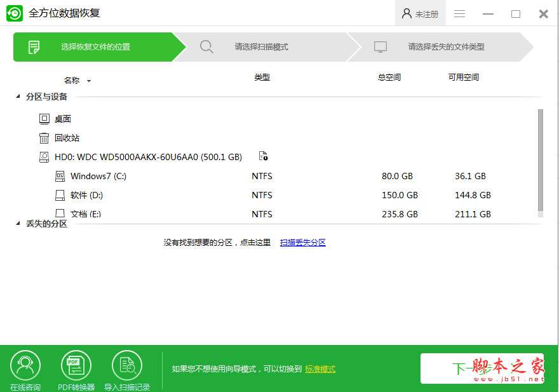View disk details via the HD0 info icon
The width and height of the screenshot is (559, 392).
click(x=264, y=156)
